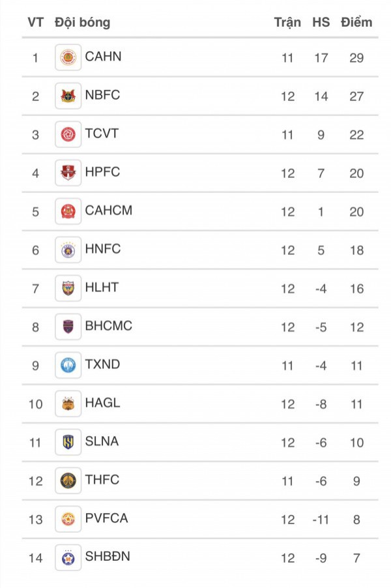Click the HNFC club crest
391x588 pixels.
click(x=68, y=250)
